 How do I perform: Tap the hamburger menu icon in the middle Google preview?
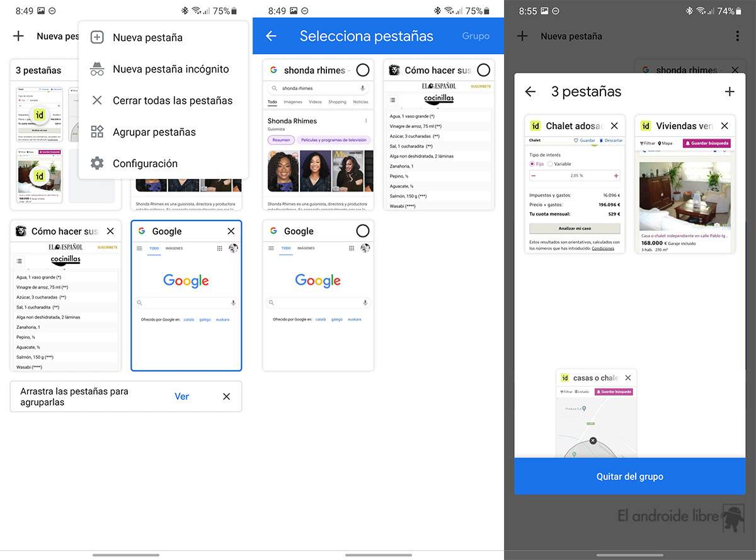[271, 248]
